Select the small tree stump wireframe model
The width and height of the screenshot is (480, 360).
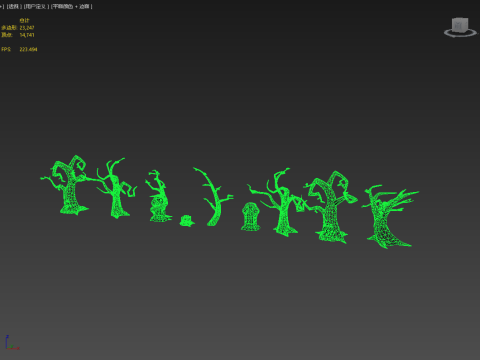pos(187,221)
